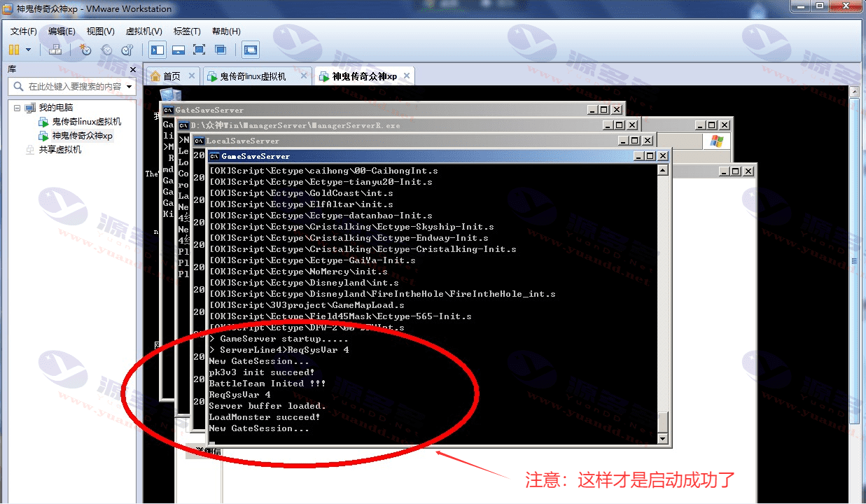Toggle the console view button
This screenshot has width=866, height=504.
251,50
